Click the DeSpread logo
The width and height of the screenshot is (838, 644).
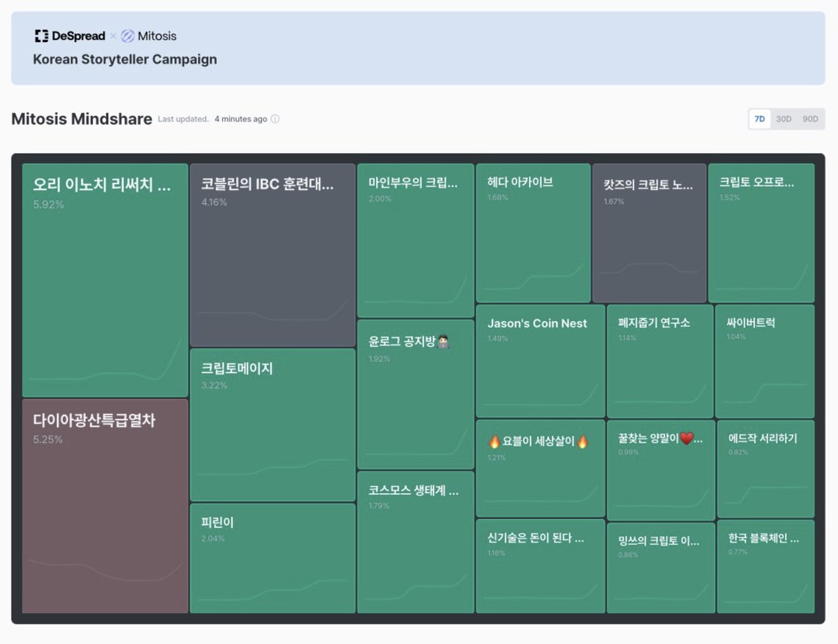(x=69, y=36)
